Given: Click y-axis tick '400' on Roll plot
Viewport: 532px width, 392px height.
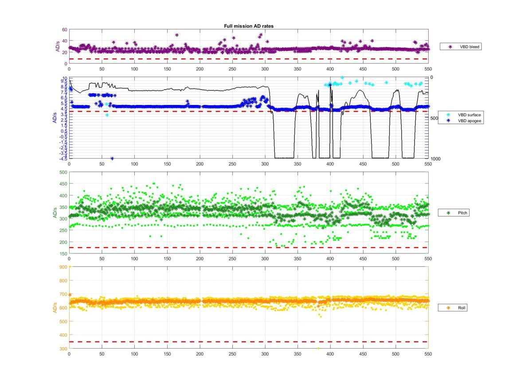Looking at the screenshot, I should click(x=63, y=335).
